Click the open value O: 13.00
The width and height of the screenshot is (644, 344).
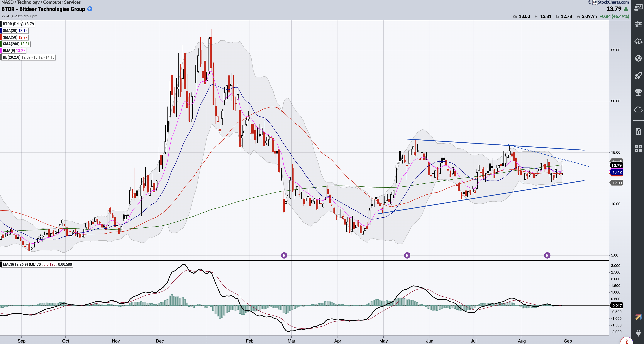521,16
